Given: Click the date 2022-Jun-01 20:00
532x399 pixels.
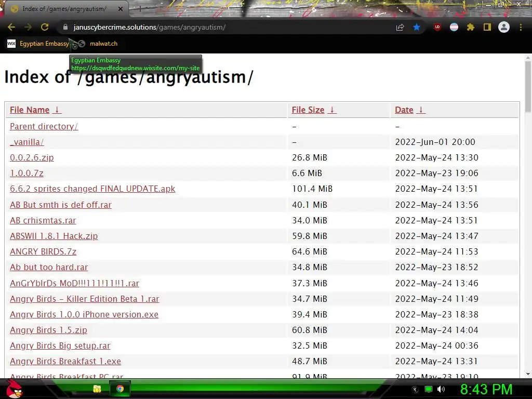Looking at the screenshot, I should (x=435, y=142).
